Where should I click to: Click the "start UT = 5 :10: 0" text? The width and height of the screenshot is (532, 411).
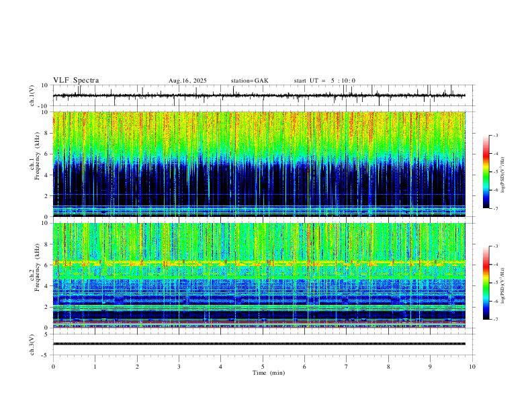324,81
